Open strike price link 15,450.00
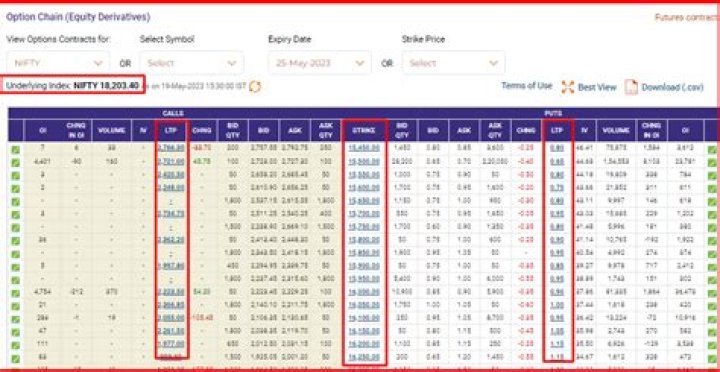The width and height of the screenshot is (720, 372). [x=364, y=148]
